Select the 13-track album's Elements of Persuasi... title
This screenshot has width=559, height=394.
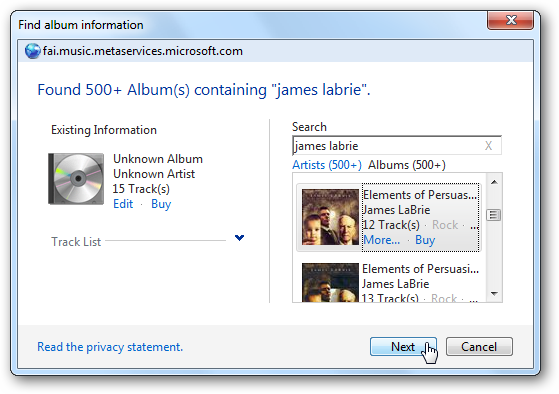pos(420,268)
